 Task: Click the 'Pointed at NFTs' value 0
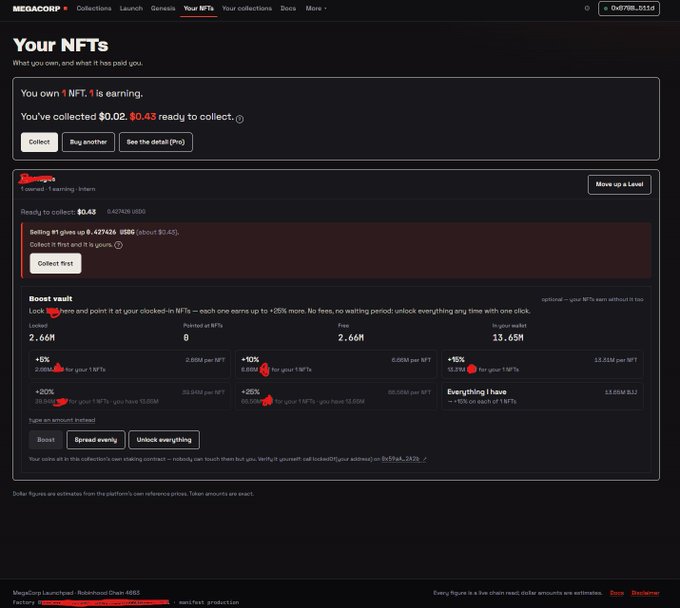(x=186, y=337)
